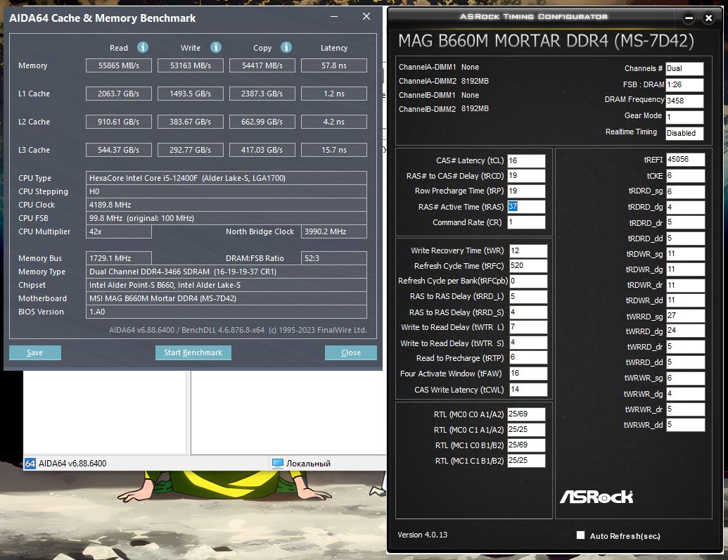Image resolution: width=728 pixels, height=560 pixels.
Task: Enable the Auto Refresh(sec) checkbox
Action: (580, 535)
